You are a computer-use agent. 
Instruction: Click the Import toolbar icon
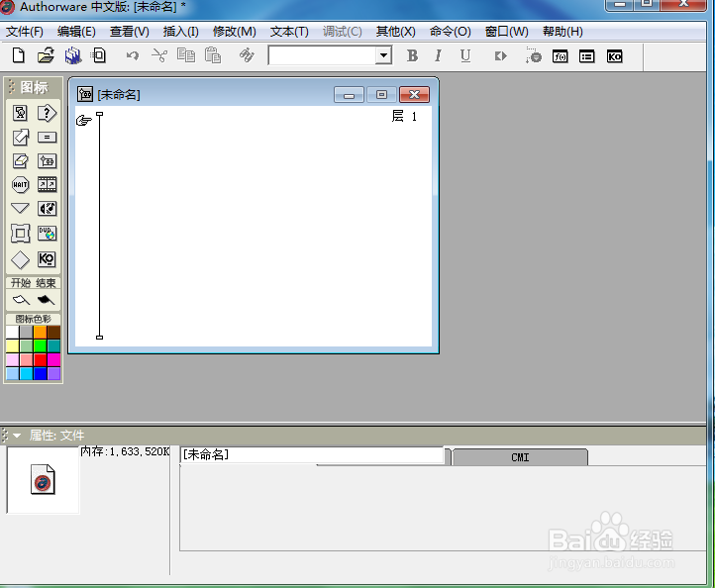point(98,55)
